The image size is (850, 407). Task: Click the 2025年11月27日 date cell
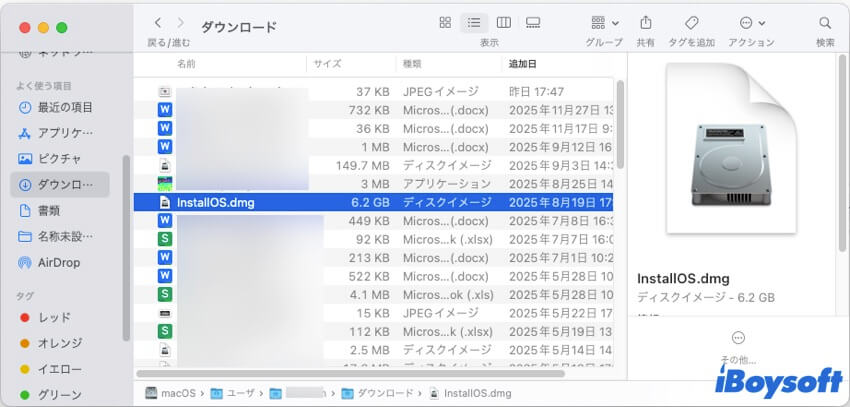pos(561,110)
